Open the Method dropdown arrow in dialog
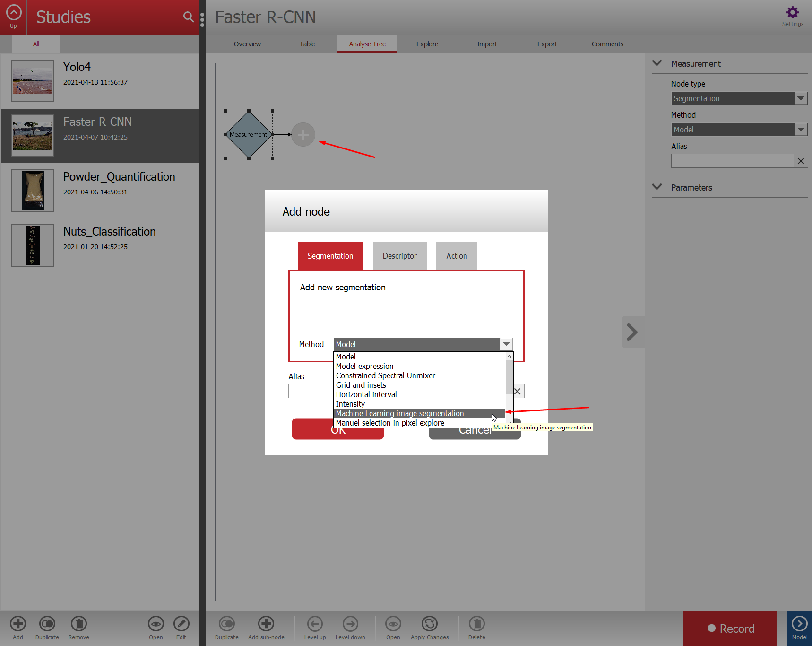 [506, 344]
